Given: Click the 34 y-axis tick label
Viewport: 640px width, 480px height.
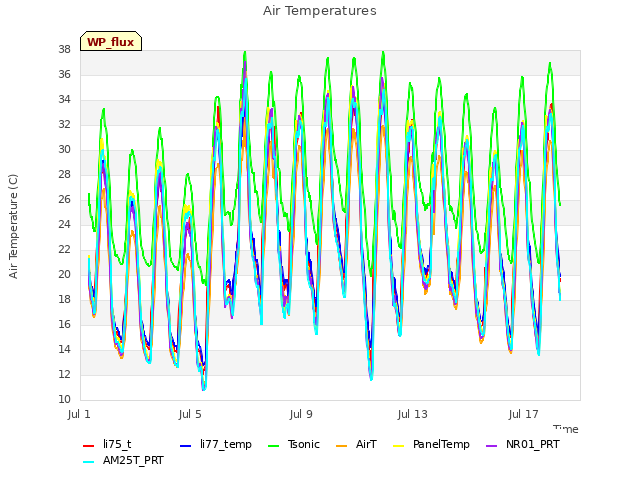Looking at the screenshot, I should coord(64,100).
